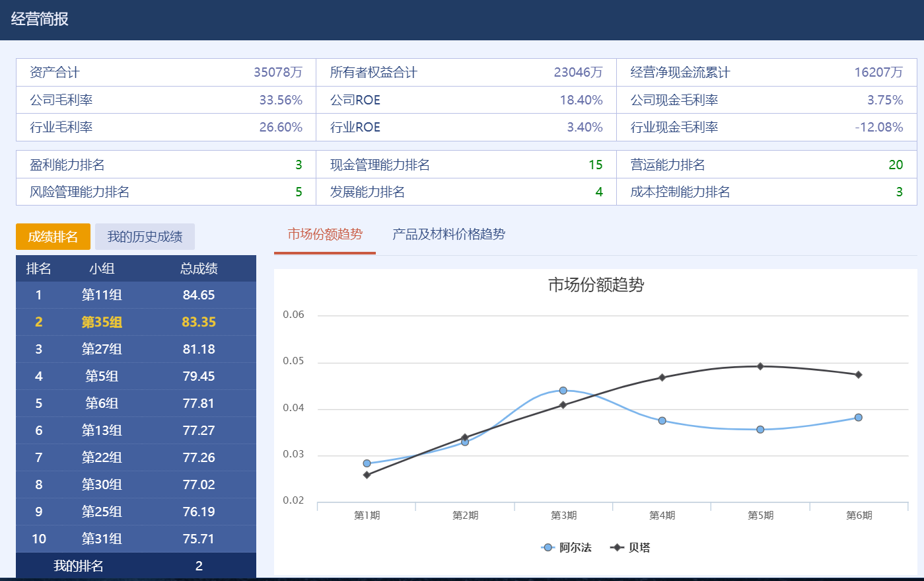
Task: Show 我的历史成绩 view
Action: click(x=145, y=237)
